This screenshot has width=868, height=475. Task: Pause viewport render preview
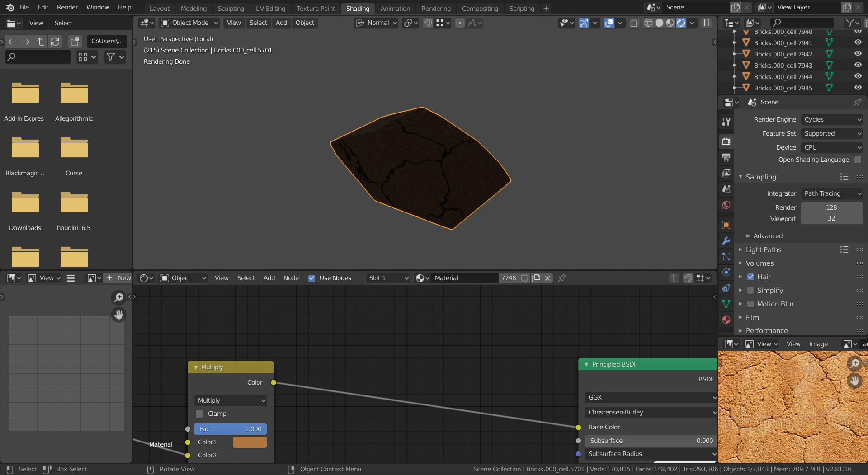coord(706,23)
